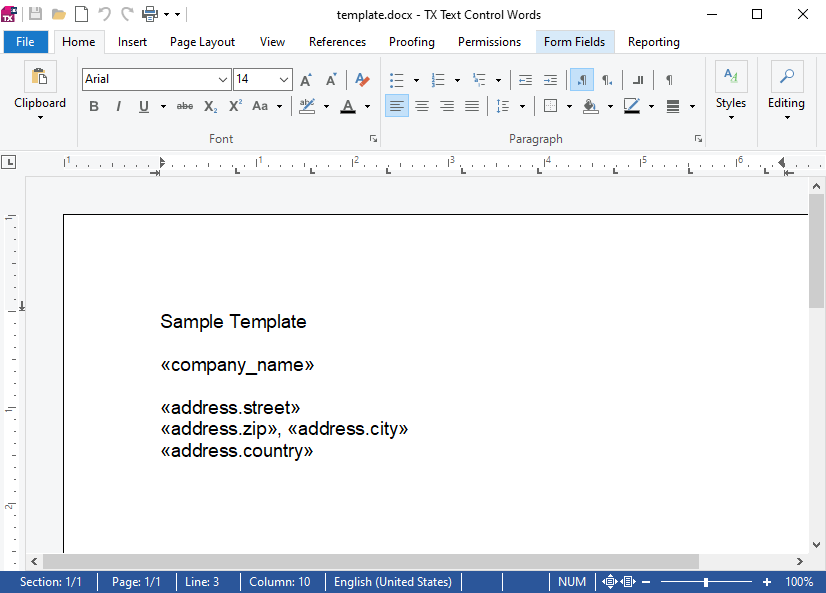
Task: Apply subscript formatting
Action: (210, 106)
